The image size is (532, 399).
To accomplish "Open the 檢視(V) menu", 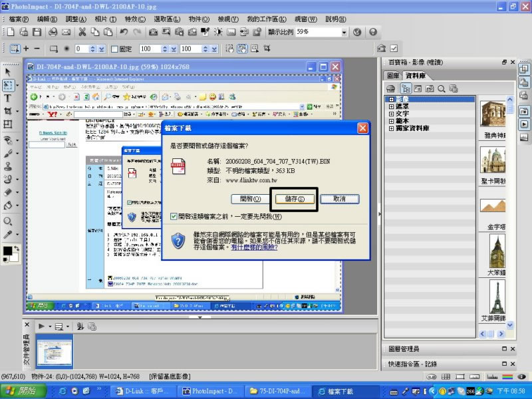I will coord(228,19).
